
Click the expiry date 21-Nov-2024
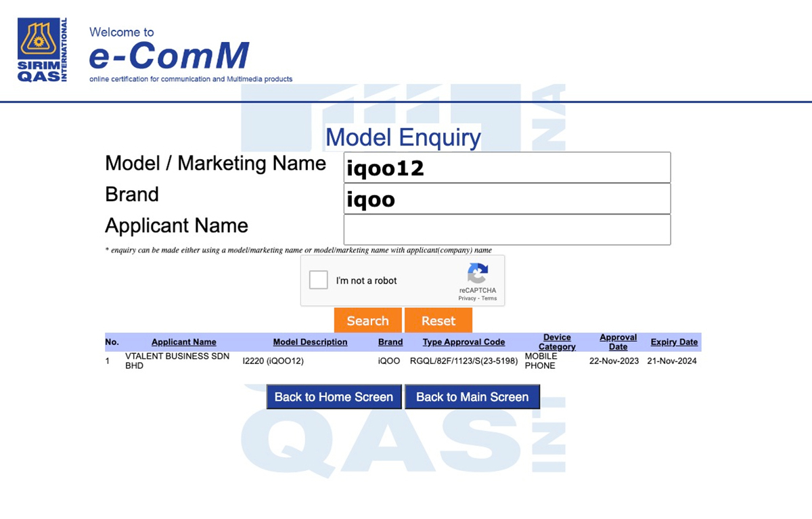tap(672, 361)
